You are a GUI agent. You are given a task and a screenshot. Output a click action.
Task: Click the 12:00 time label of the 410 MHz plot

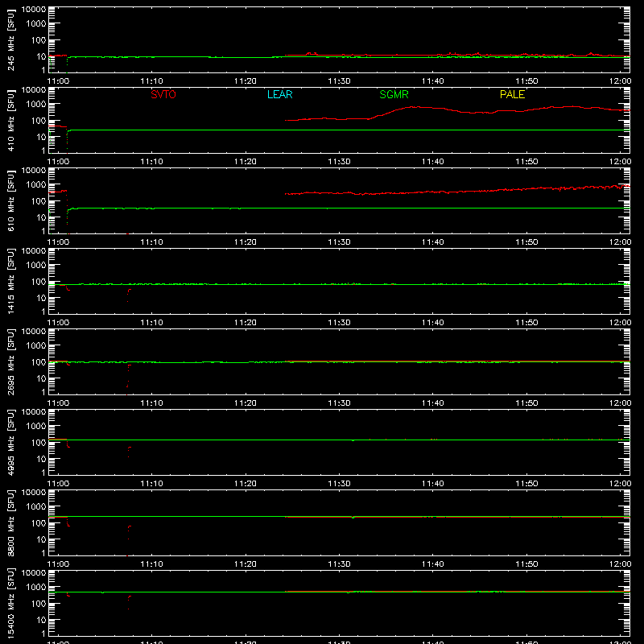click(620, 162)
